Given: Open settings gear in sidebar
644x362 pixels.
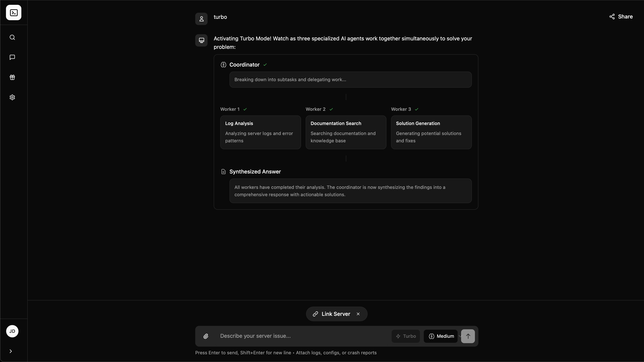Looking at the screenshot, I should 12,97.
